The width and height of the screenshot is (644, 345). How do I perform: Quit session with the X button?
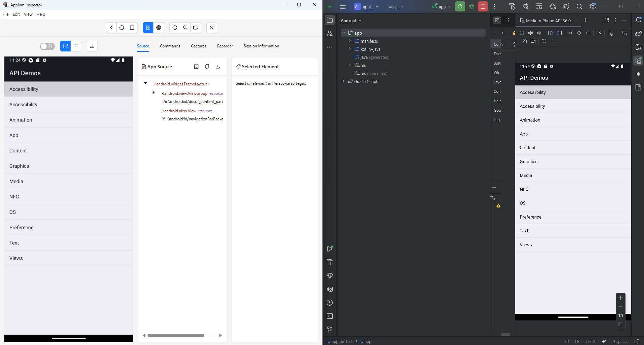(x=212, y=28)
